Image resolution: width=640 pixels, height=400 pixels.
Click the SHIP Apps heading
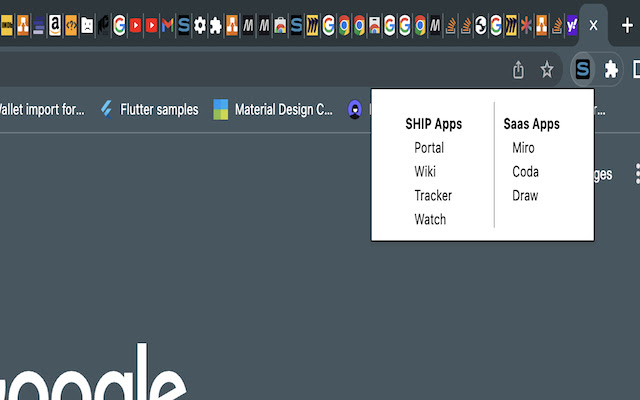point(433,124)
